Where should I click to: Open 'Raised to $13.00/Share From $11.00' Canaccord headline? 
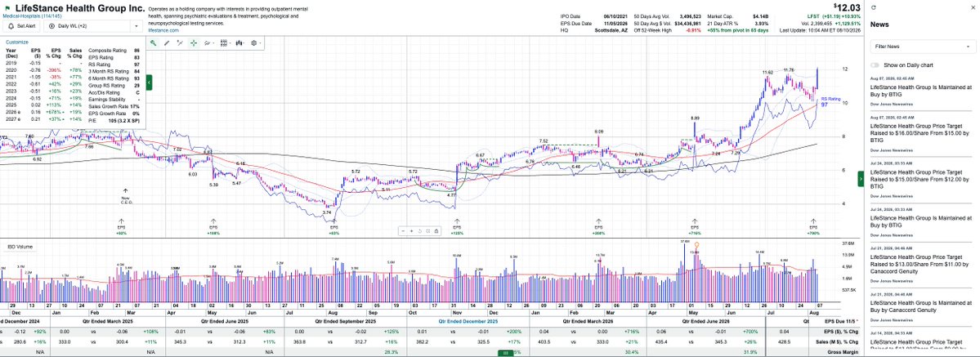(x=920, y=264)
